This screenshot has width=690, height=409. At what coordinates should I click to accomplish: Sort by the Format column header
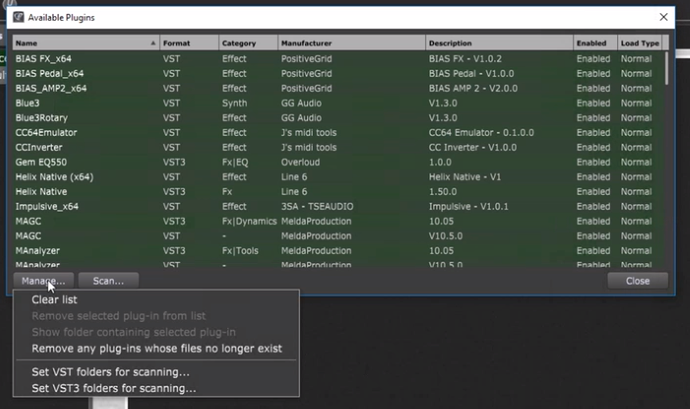189,43
